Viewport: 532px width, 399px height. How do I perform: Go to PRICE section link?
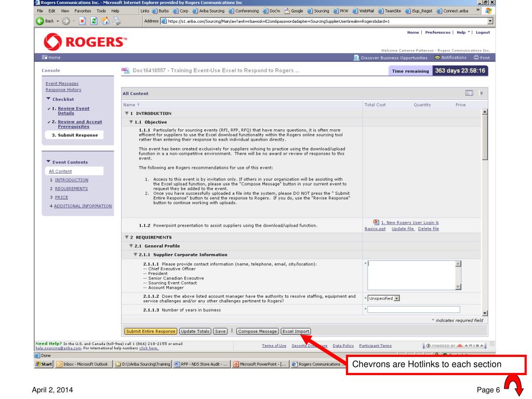pos(61,197)
